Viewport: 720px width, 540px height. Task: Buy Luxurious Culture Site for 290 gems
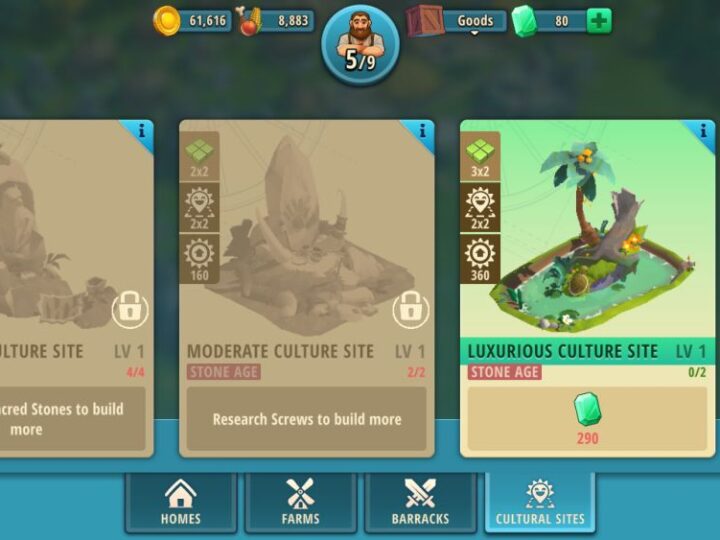(587, 419)
